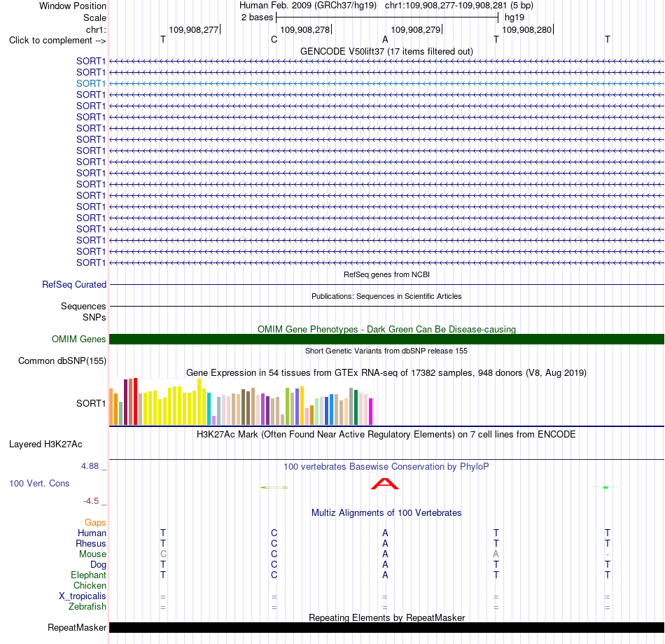The image size is (665, 644).
Task: Click the SNPs track label
Action: [x=94, y=317]
